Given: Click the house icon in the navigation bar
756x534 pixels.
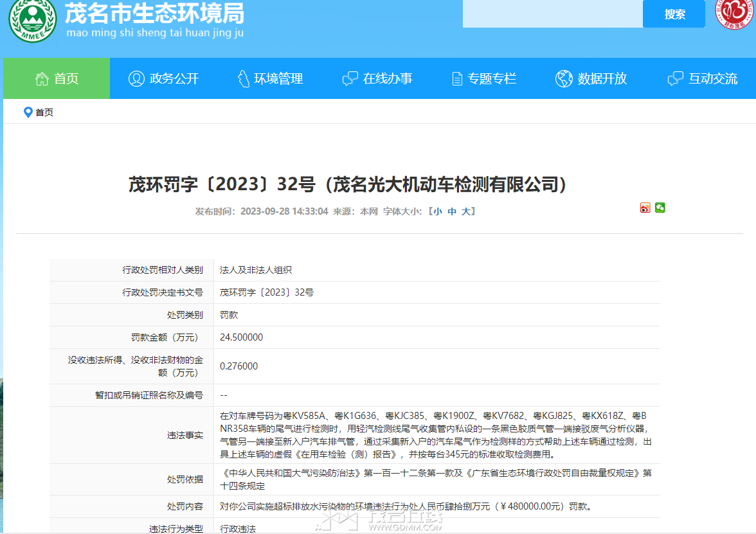Looking at the screenshot, I should [42, 78].
